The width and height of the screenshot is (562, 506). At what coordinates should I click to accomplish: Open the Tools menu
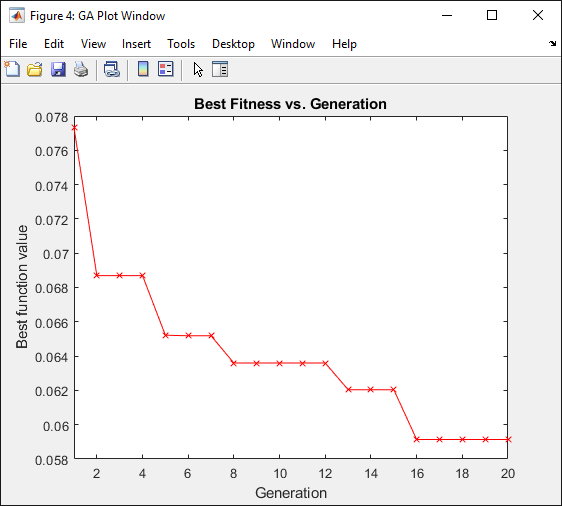pos(181,44)
